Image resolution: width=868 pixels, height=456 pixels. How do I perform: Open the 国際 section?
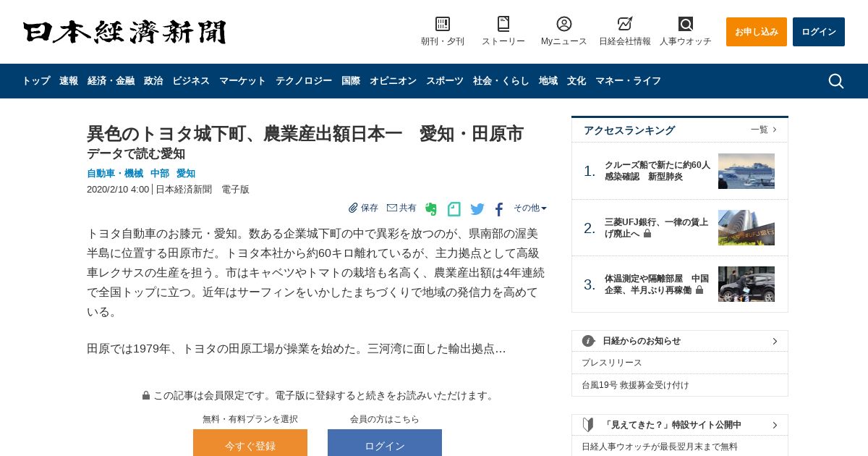[351, 81]
